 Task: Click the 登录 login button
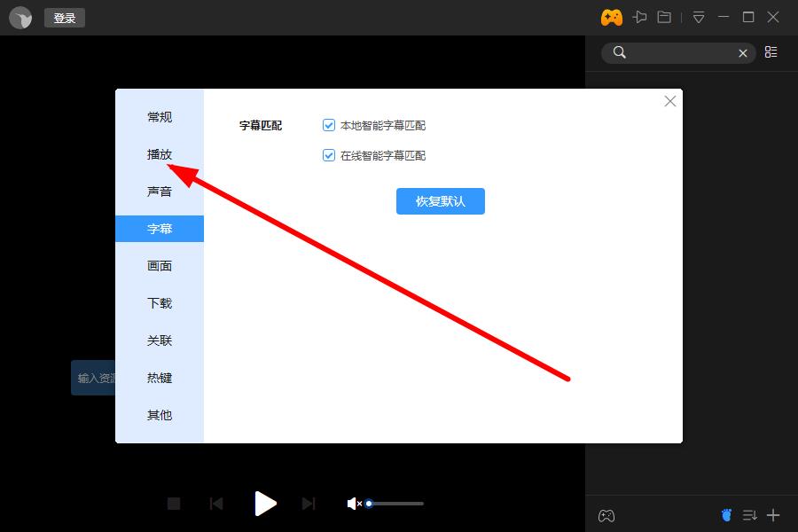[65, 18]
